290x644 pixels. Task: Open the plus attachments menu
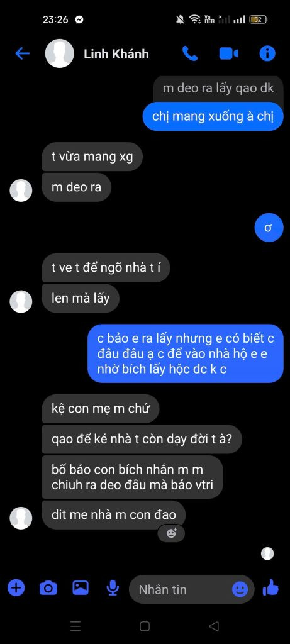coord(16,588)
